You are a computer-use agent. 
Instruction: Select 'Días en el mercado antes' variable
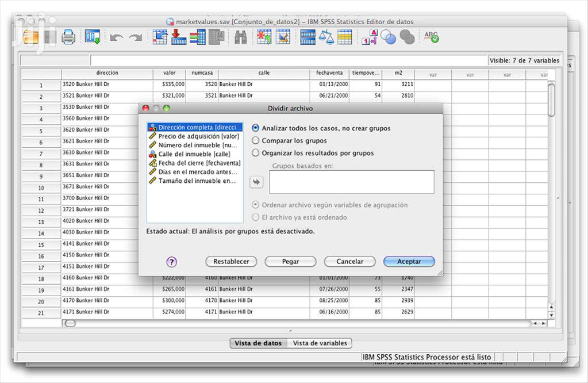195,172
